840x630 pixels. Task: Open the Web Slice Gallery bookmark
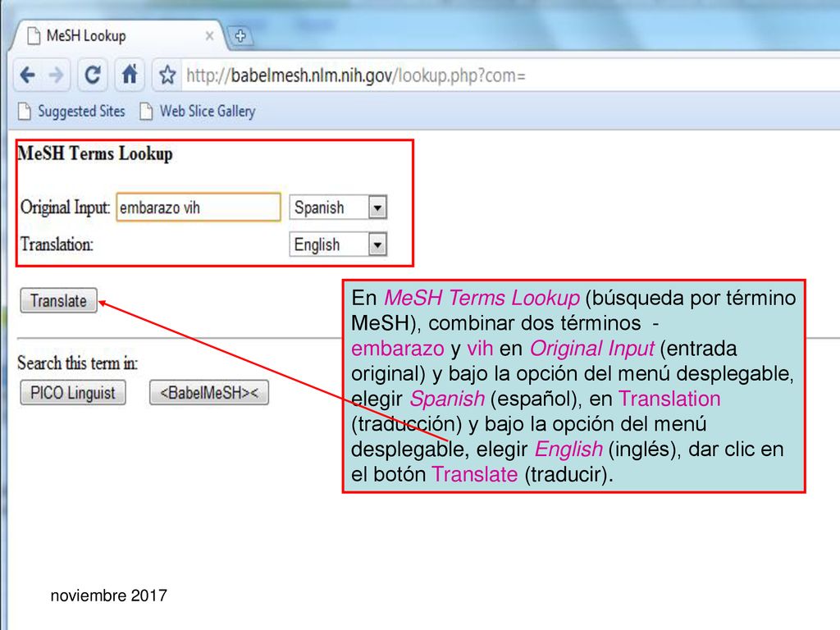point(197,111)
